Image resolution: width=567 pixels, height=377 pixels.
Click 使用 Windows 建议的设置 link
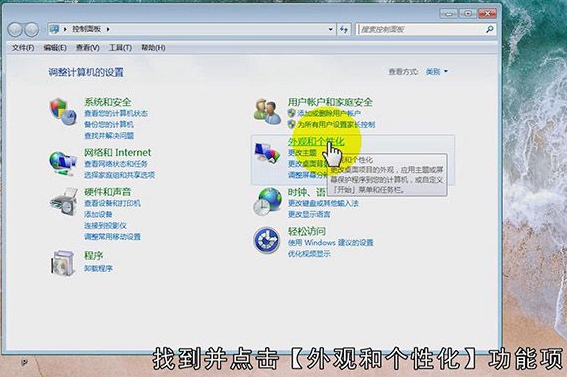point(331,242)
